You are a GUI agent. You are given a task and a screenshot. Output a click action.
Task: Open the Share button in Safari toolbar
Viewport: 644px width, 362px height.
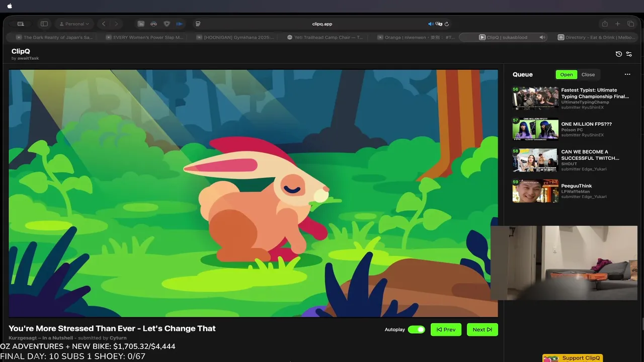point(605,24)
